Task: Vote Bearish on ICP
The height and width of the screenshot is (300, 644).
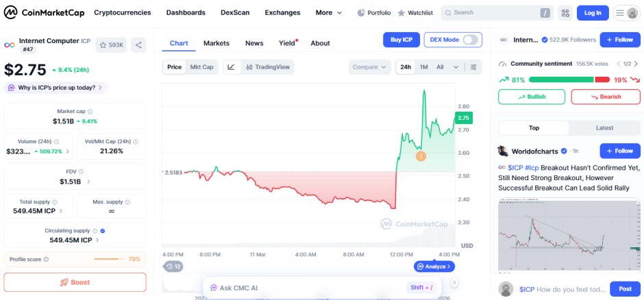Action: tap(606, 97)
